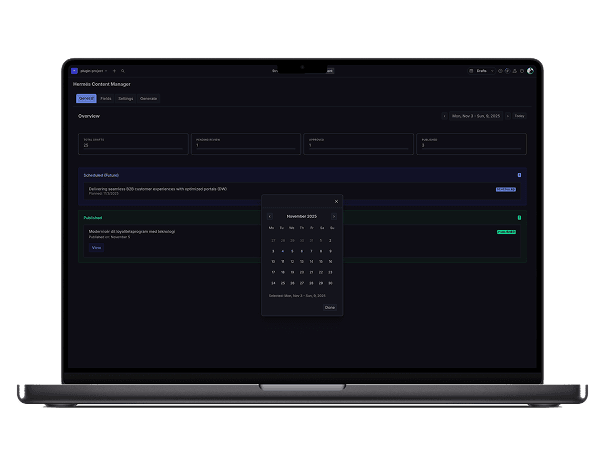Click the project logo icon top-left
Image resolution: width=600 pixels, height=465 pixels.
coord(74,71)
